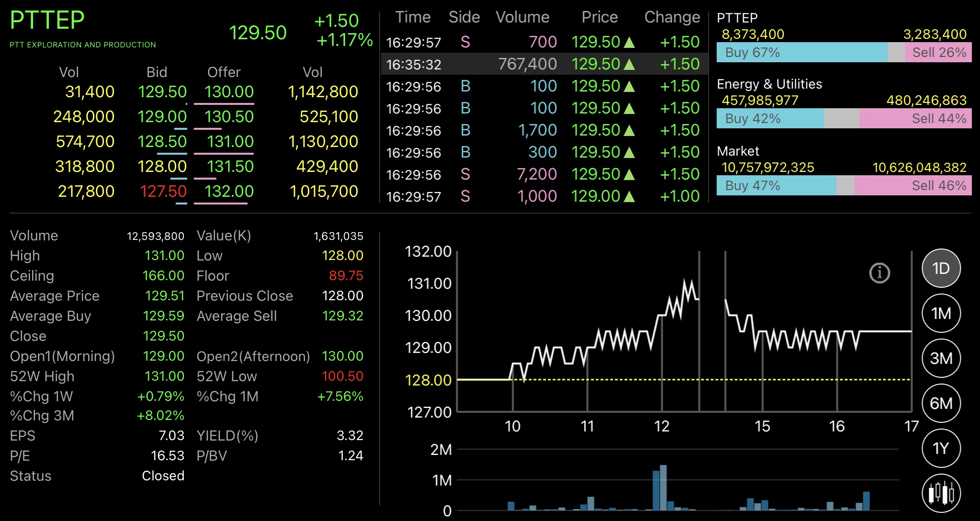Click the Ceiling value 166.00
Viewport: 980px width, 521px height.
click(x=163, y=276)
